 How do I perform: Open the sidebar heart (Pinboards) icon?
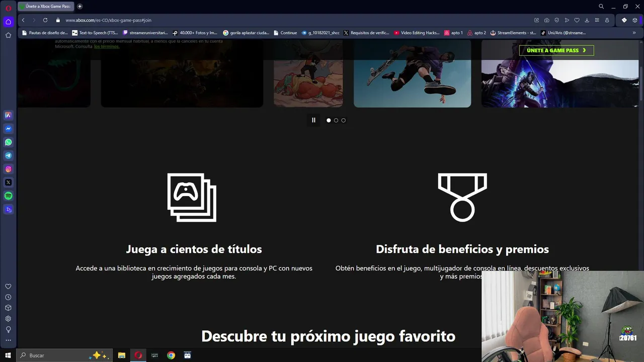click(x=8, y=287)
